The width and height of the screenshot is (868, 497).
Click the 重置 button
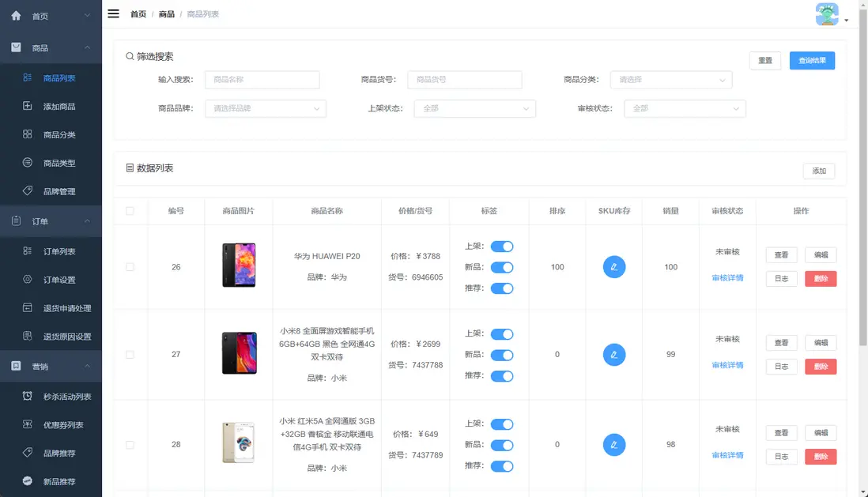coord(765,60)
